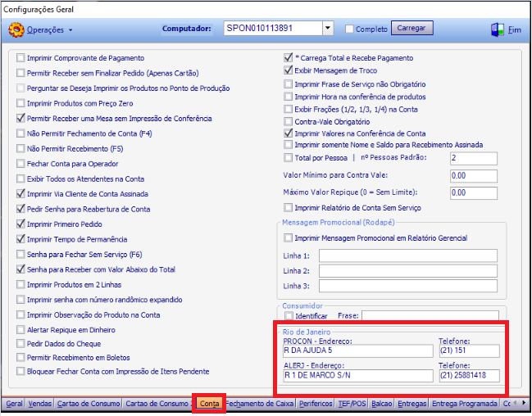Toggle the Completo checkbox

[x=349, y=29]
